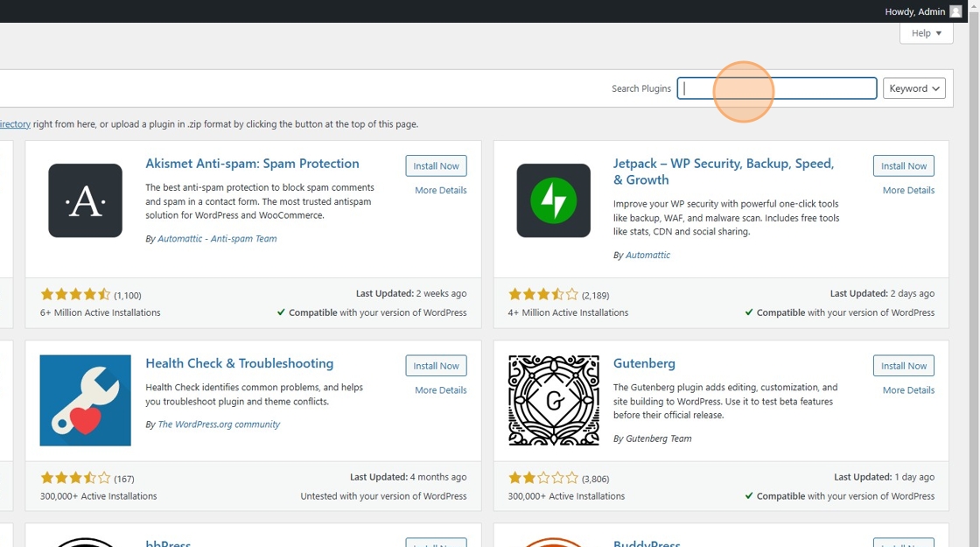This screenshot has width=980, height=547.
Task: Click the Jetpack plugin lightning icon
Action: (553, 200)
